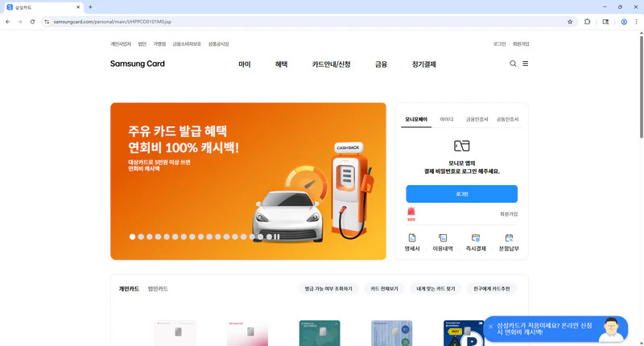Open browser extensions puzzle icon
Viewport: 644px width, 346px height.
tap(588, 22)
